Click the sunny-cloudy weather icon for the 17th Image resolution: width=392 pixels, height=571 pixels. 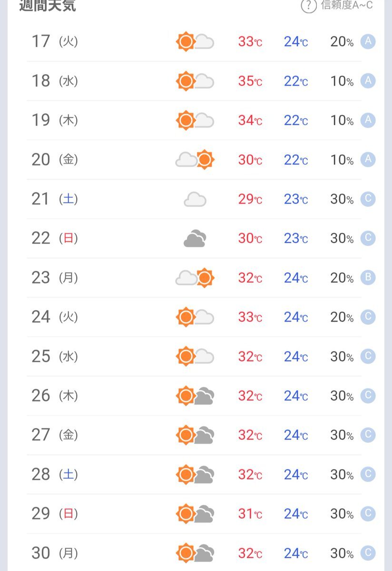[195, 42]
